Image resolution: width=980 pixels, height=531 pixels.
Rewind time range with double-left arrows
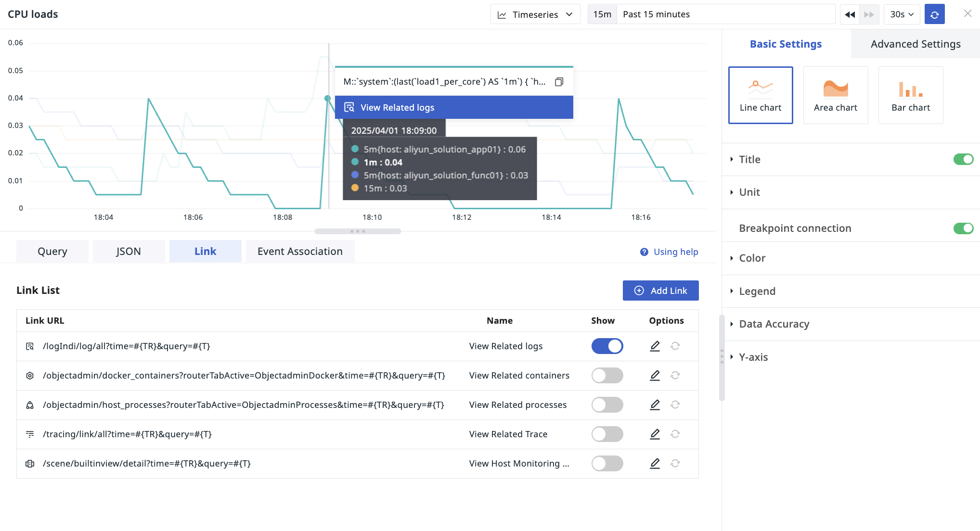pos(850,14)
